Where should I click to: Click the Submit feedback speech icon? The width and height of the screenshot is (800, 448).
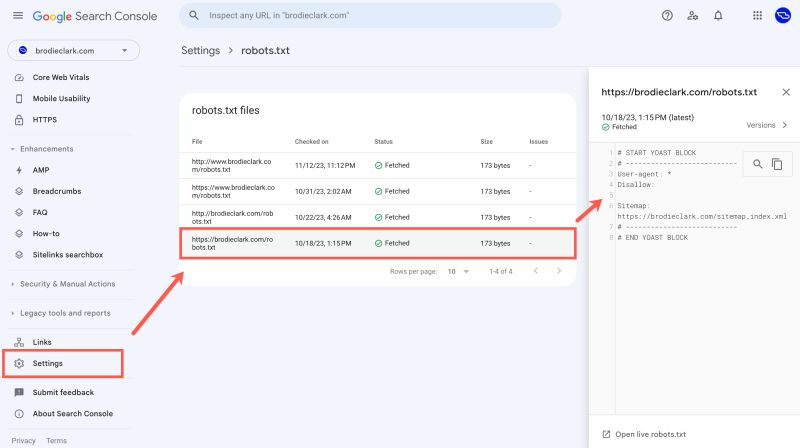click(19, 392)
